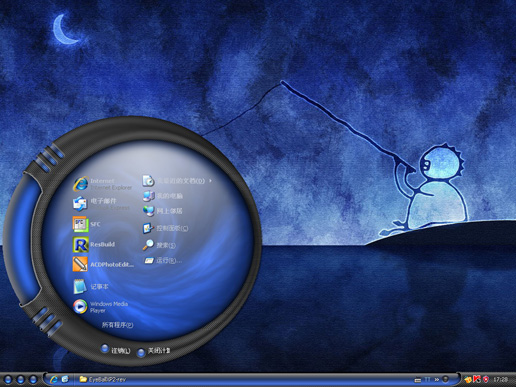
Task: Open 我的电脑 My Computer
Action: [163, 196]
